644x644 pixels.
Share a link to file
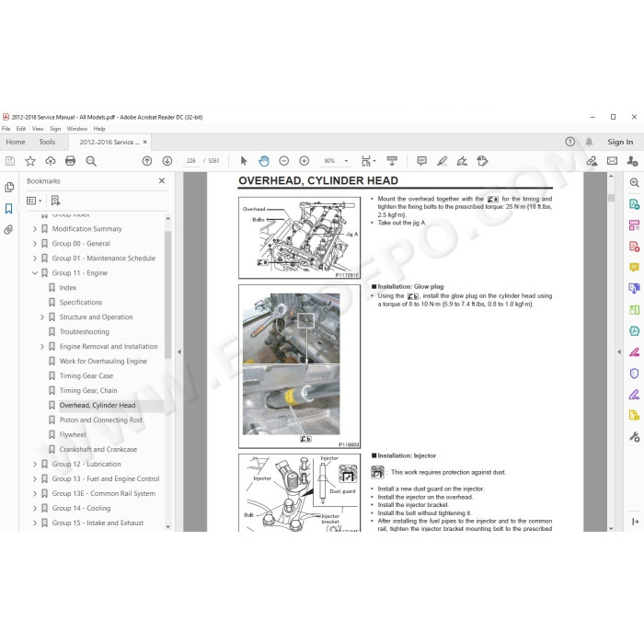(592, 161)
